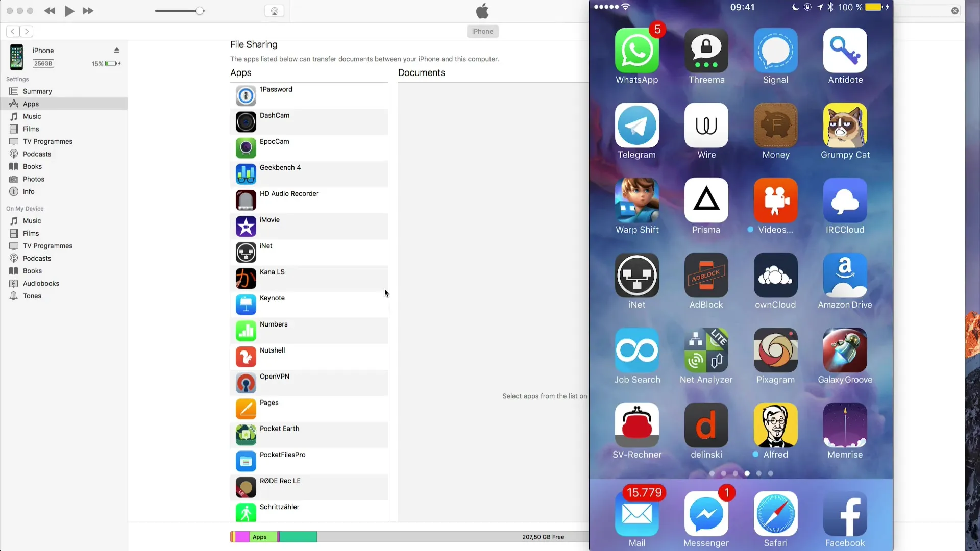Image resolution: width=980 pixels, height=551 pixels.
Task: Open iNet on the iPhone home screen
Action: [x=636, y=275]
